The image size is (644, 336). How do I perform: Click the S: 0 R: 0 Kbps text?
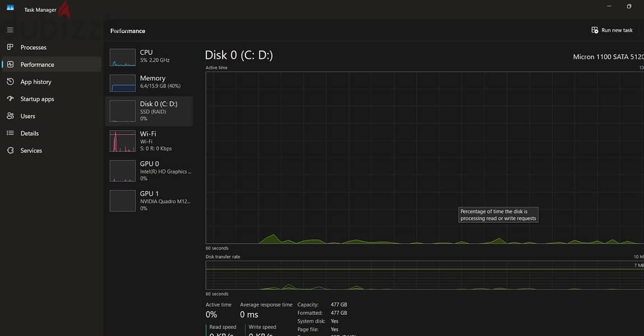pos(156,148)
